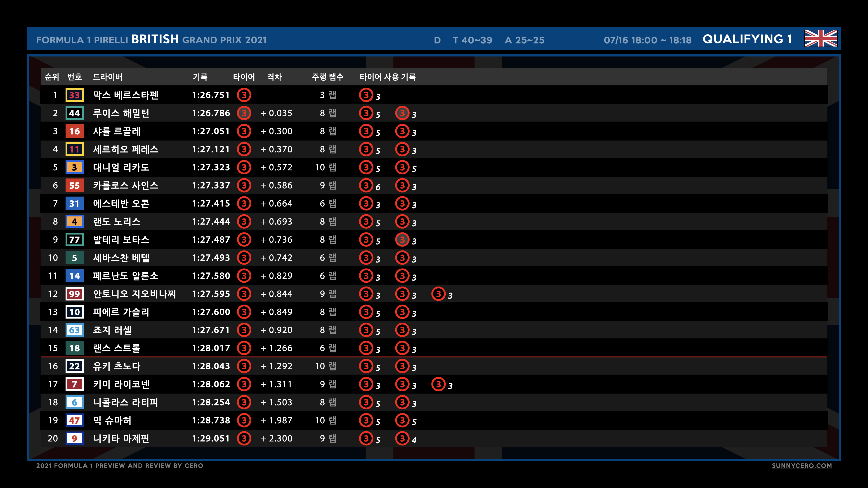
Task: Click the '기록' column header
Action: coord(200,77)
